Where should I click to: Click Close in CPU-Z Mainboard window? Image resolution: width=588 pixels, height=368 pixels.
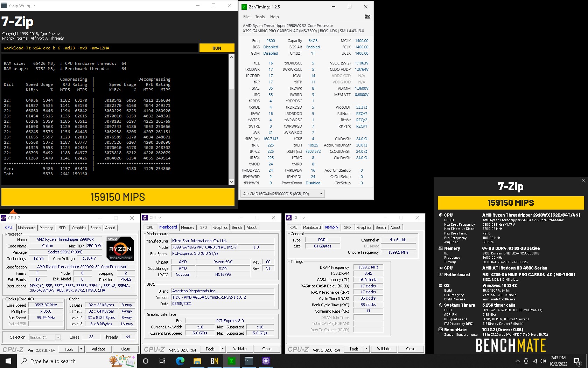click(x=267, y=349)
